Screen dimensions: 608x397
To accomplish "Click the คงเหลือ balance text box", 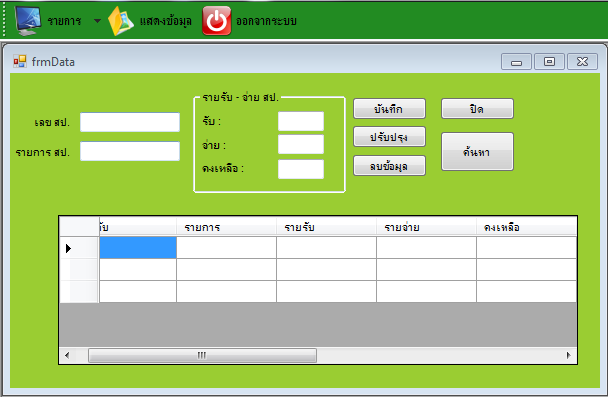I will 301,169.
